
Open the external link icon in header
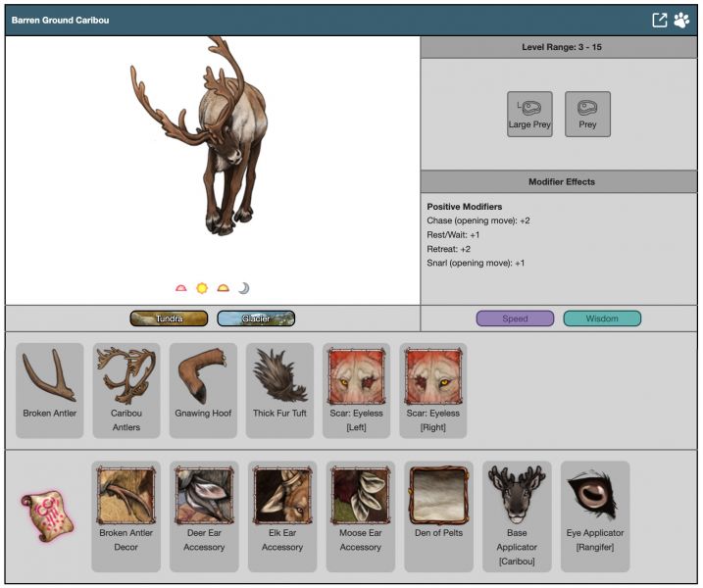660,20
